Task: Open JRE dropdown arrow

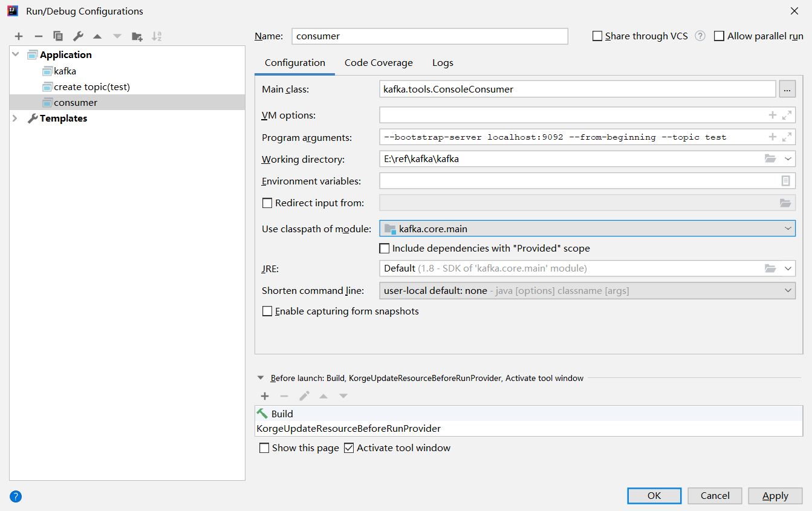Action: click(x=788, y=268)
